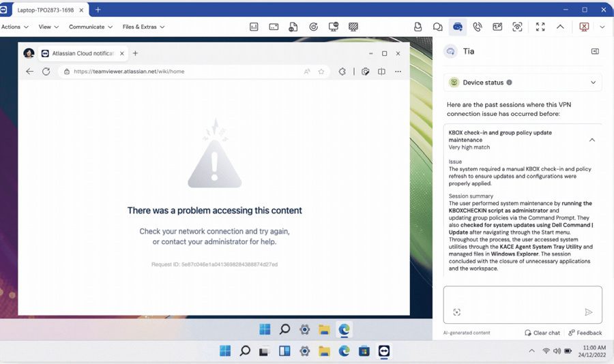614x364 pixels.
Task: Refresh the remote browser page
Action: pos(46,72)
